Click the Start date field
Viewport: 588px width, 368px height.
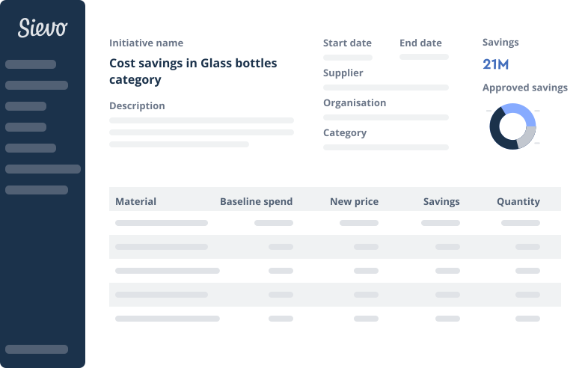348,57
